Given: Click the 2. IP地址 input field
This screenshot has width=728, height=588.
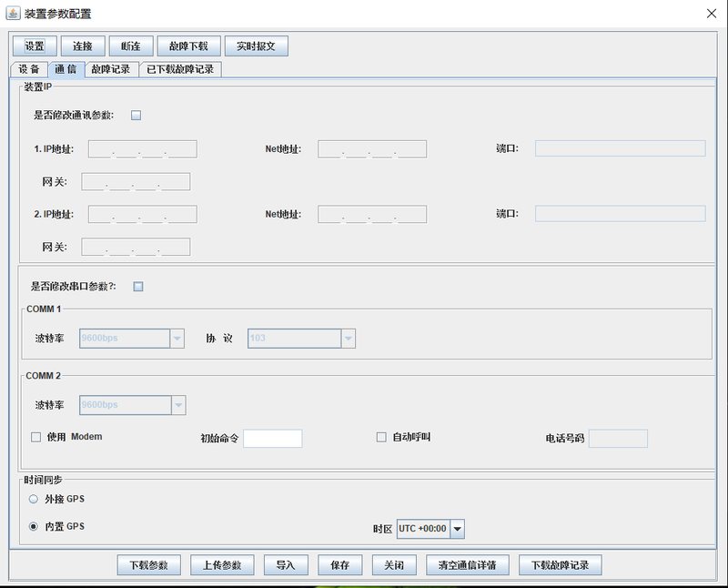Looking at the screenshot, I should pos(143,215).
